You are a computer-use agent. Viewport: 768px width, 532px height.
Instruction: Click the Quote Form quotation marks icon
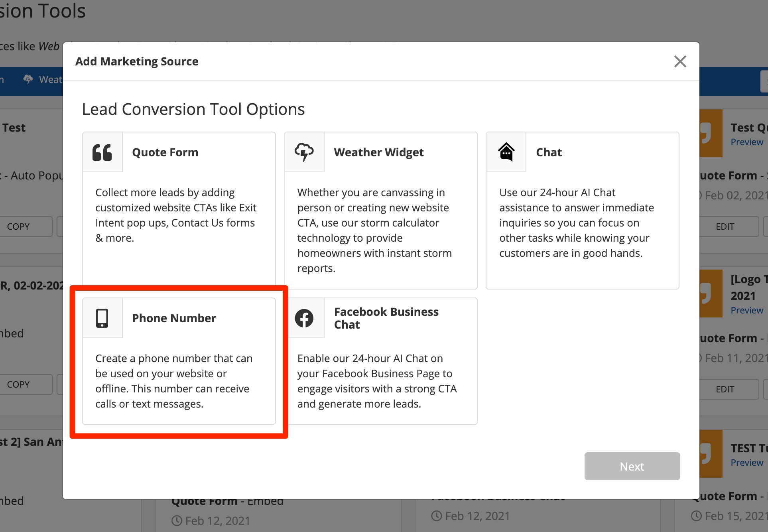tap(102, 152)
